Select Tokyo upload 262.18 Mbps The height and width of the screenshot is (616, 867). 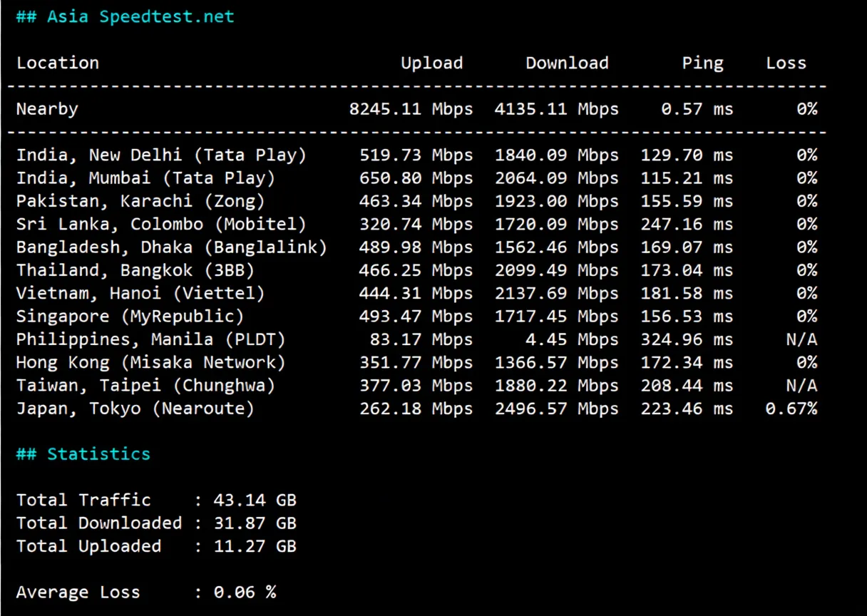416,409
